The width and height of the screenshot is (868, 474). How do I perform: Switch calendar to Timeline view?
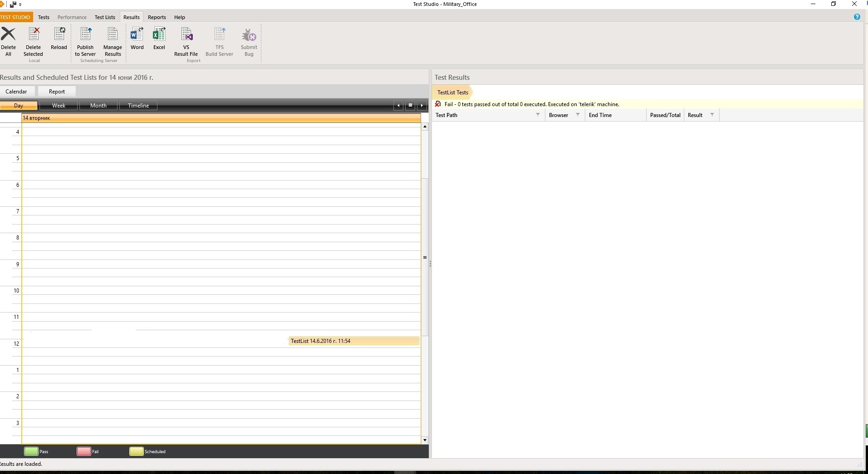coord(138,106)
